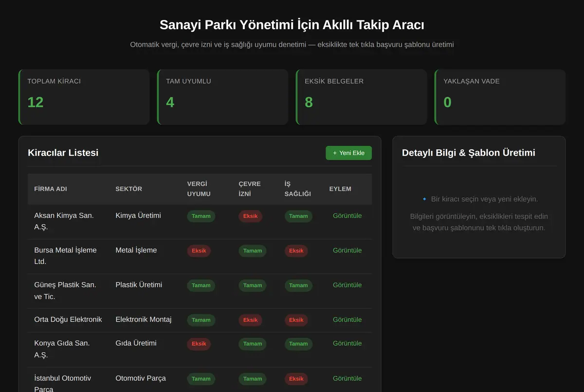Click Orta Doğu Elektronik's Eksik İş Sağlığı badge
This screenshot has width=584, height=392.
click(296, 320)
